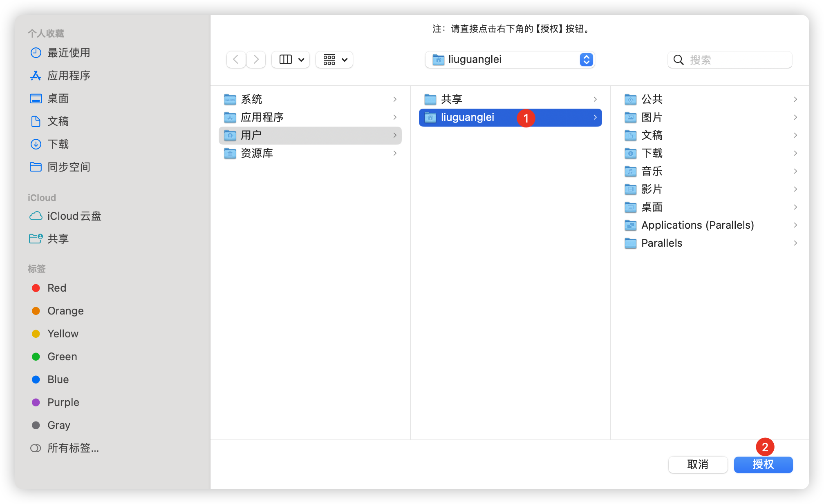
Task: Open the grouping options dropdown
Action: pos(334,60)
